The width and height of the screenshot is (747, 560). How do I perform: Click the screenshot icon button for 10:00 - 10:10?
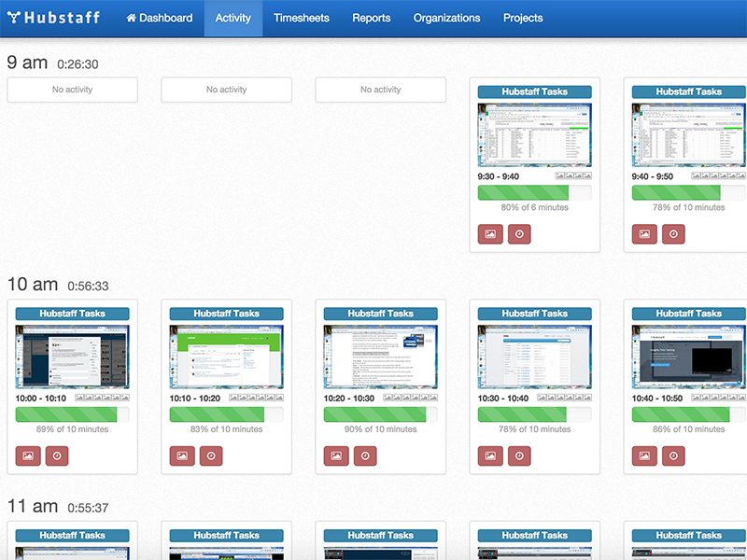click(x=28, y=455)
